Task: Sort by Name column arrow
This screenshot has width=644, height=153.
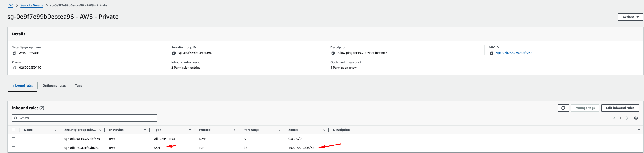Action: (x=55, y=130)
